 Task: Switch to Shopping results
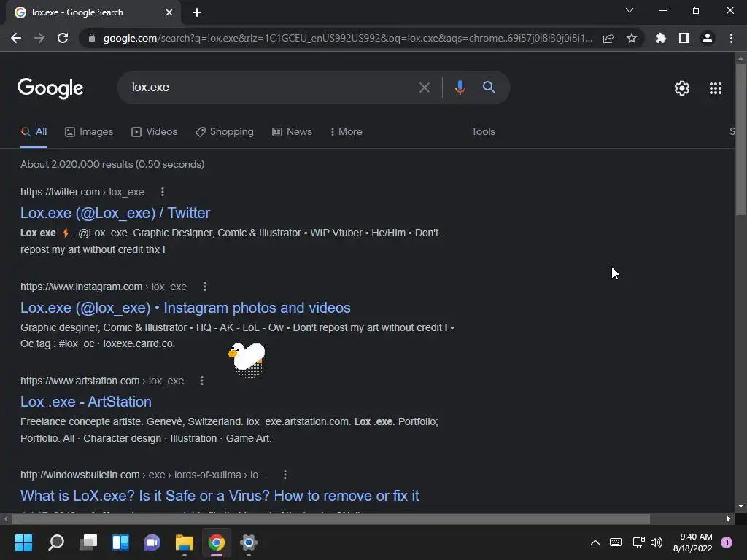225,132
